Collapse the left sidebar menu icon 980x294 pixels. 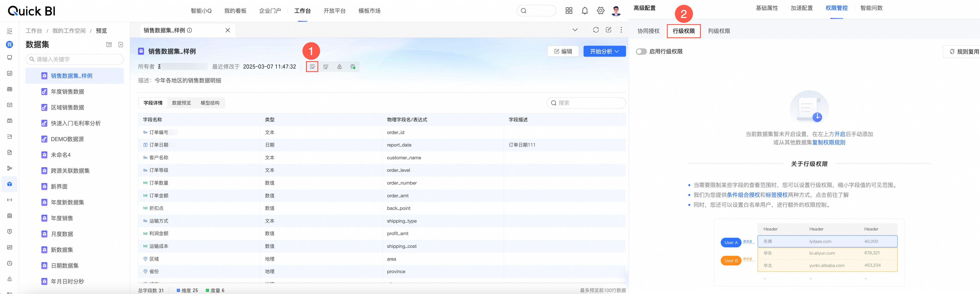point(9,31)
